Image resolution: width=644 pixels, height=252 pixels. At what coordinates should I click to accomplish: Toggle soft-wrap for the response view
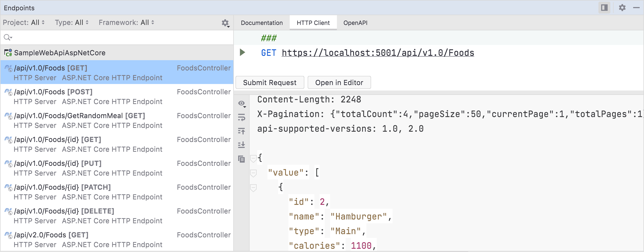[241, 118]
